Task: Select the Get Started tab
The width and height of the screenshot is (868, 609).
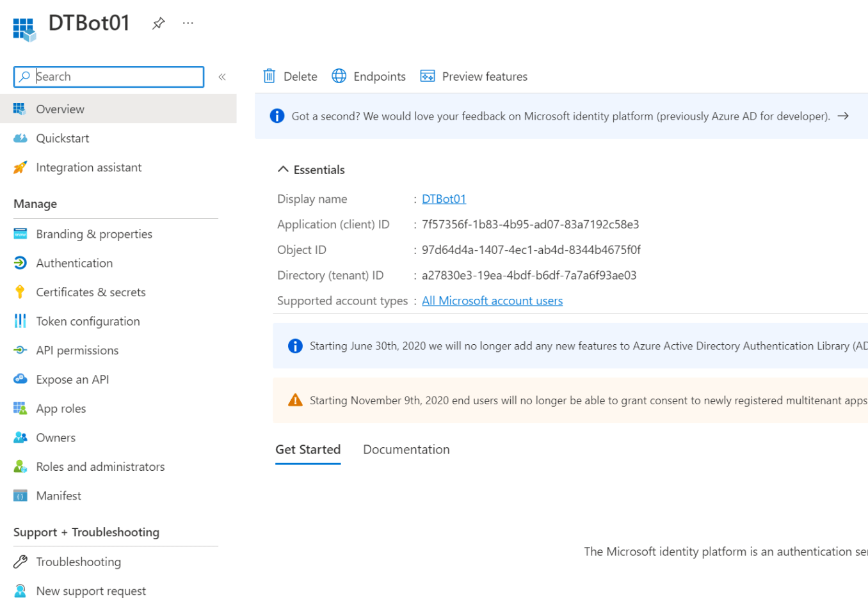Action: coord(308,450)
